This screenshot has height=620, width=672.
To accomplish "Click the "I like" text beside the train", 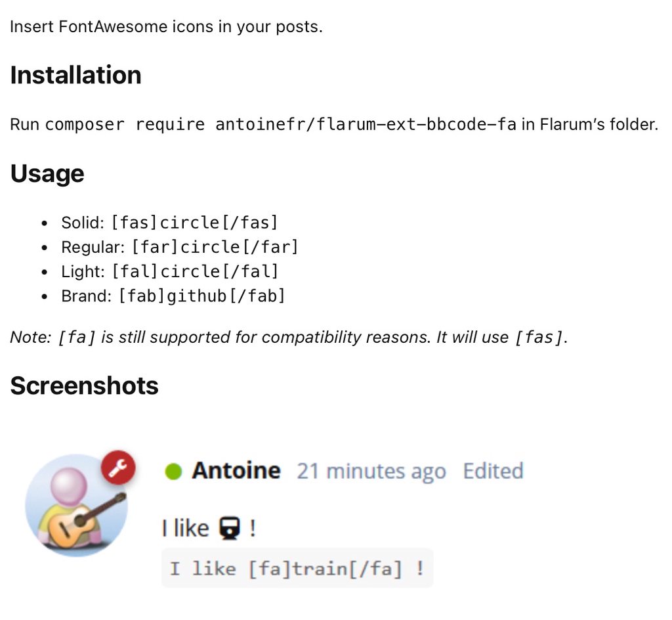I will point(185,527).
